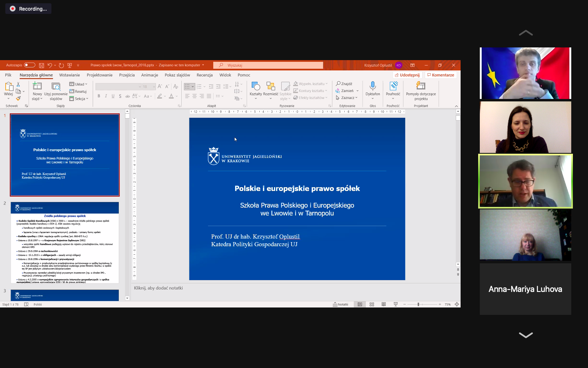Screen dimensions: 588x368
Task: Open the font size combo box
Action: click(x=149, y=87)
